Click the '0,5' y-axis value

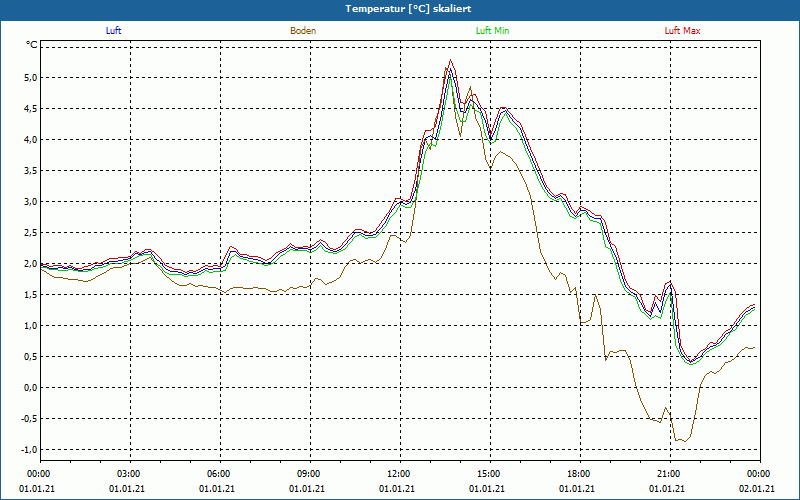tap(31, 357)
